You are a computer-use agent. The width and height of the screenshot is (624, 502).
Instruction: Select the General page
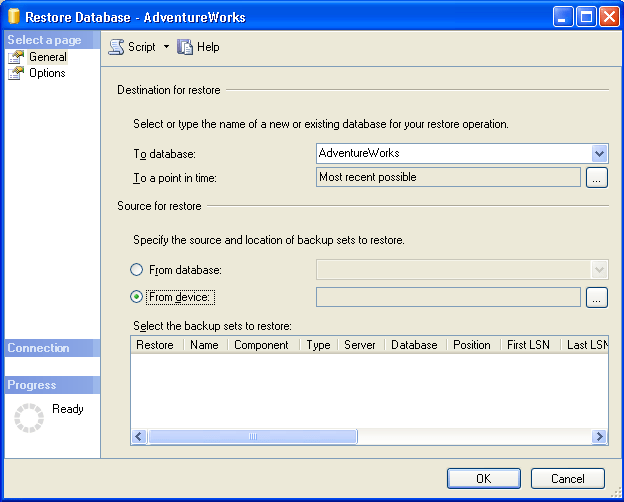[x=48, y=57]
